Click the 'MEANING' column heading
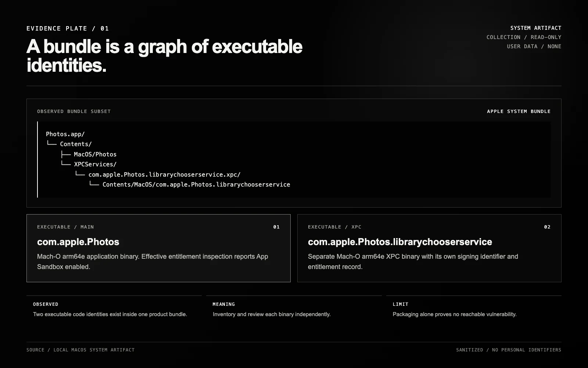This screenshot has height=368, width=588. 224,304
